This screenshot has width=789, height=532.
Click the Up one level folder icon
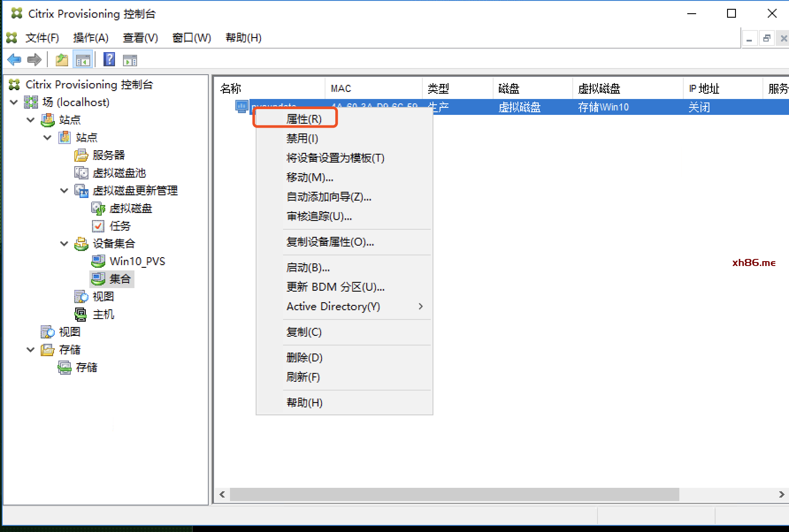pyautogui.click(x=61, y=59)
